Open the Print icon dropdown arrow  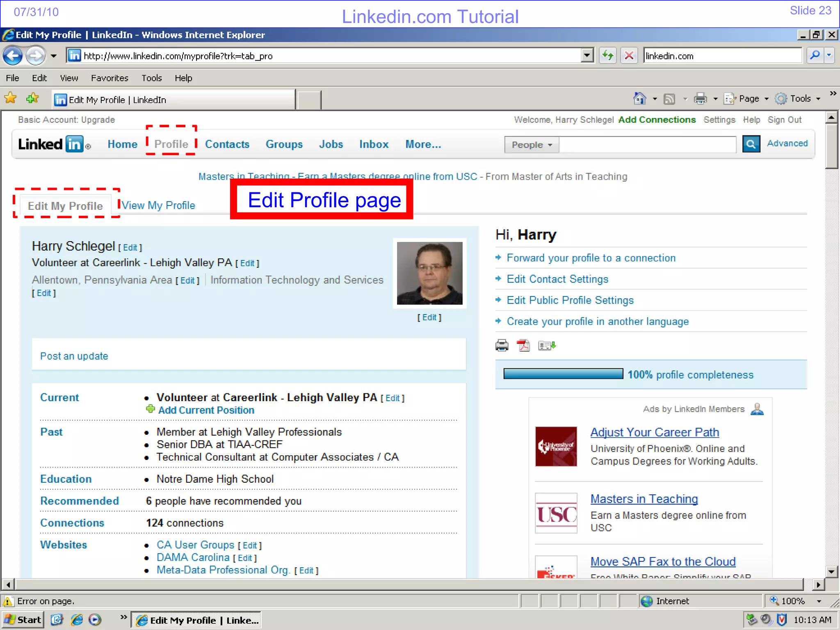[x=715, y=99]
